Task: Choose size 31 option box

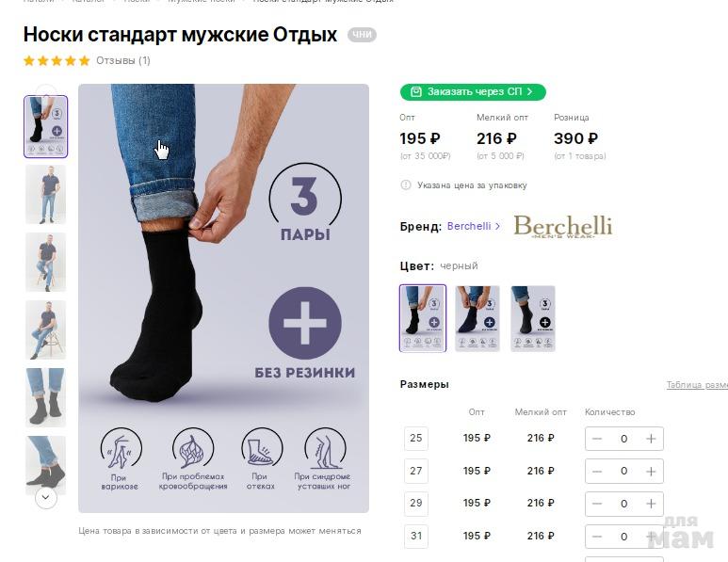Action: click(x=415, y=537)
